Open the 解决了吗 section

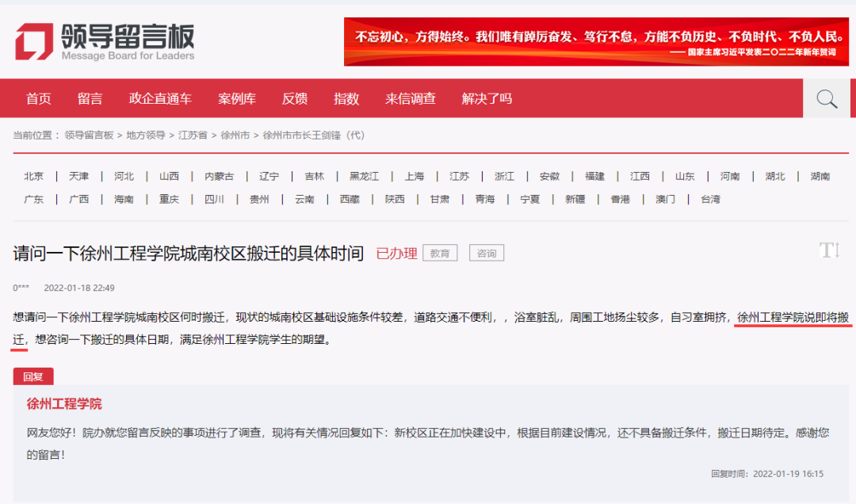pyautogui.click(x=484, y=98)
